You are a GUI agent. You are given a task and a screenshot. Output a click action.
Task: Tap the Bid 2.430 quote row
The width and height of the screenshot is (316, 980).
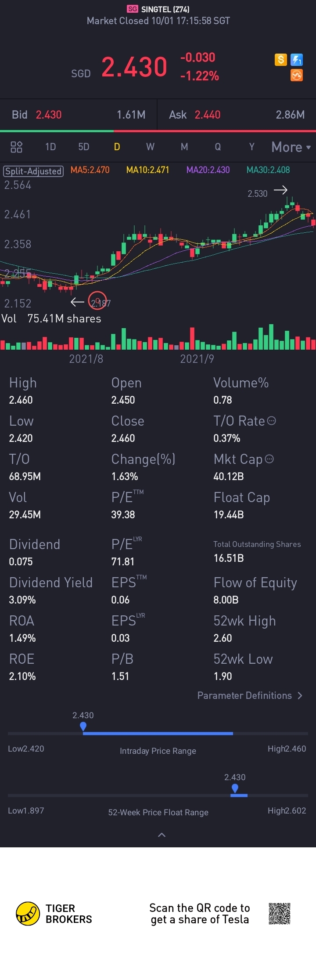[79, 115]
